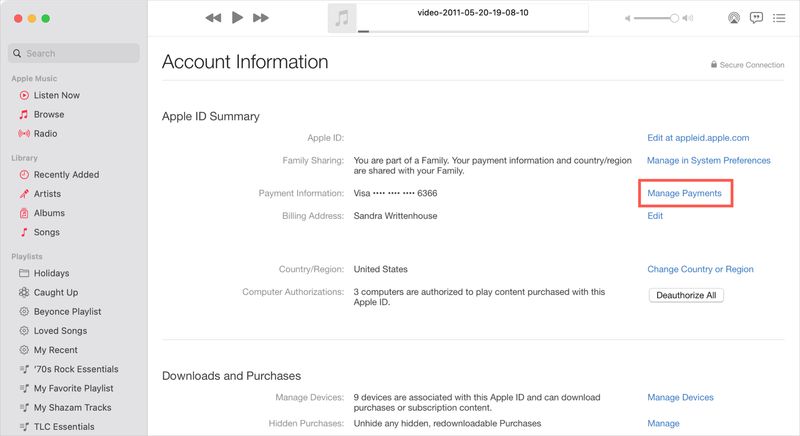
Task: Click Edit at appleid.apple.com link
Action: [698, 138]
